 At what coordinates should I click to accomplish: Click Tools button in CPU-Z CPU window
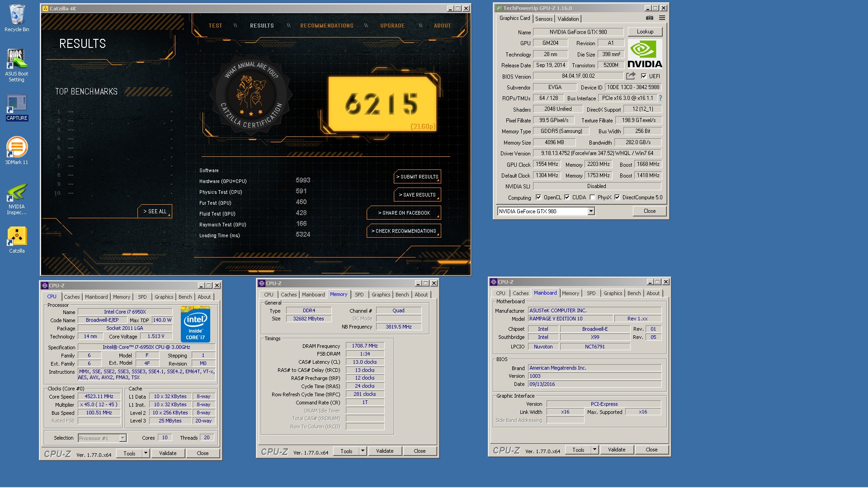(129, 453)
